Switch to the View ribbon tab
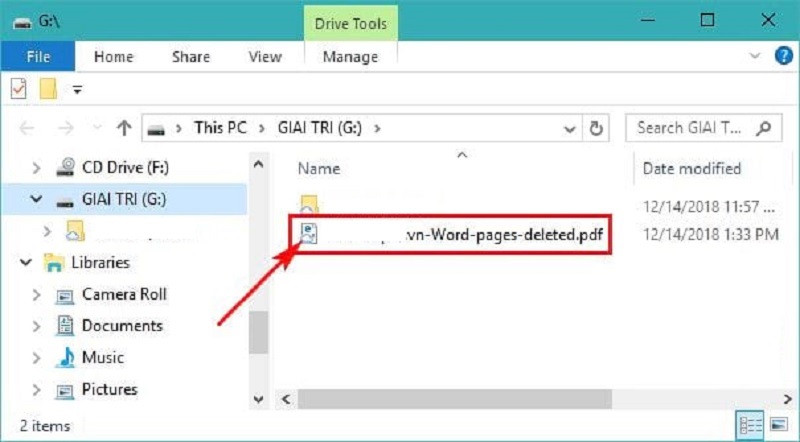Viewport: 800px width, 442px height. [265, 57]
